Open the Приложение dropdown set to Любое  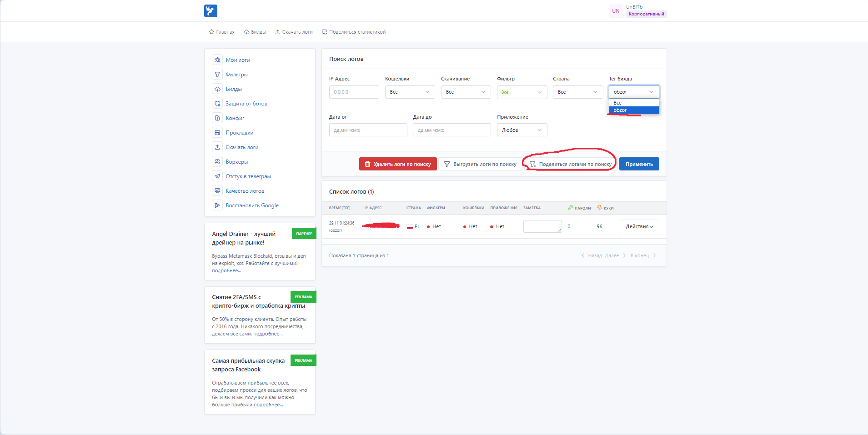pyautogui.click(x=522, y=130)
